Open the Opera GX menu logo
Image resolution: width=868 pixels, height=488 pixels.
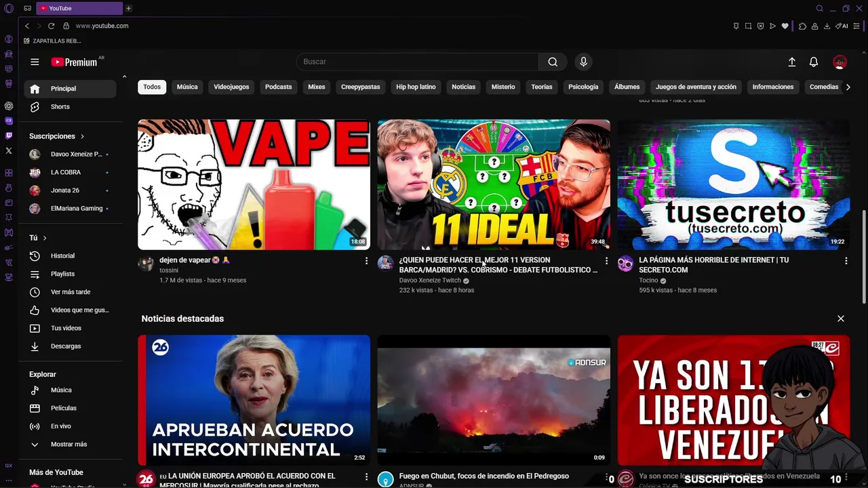9,8
